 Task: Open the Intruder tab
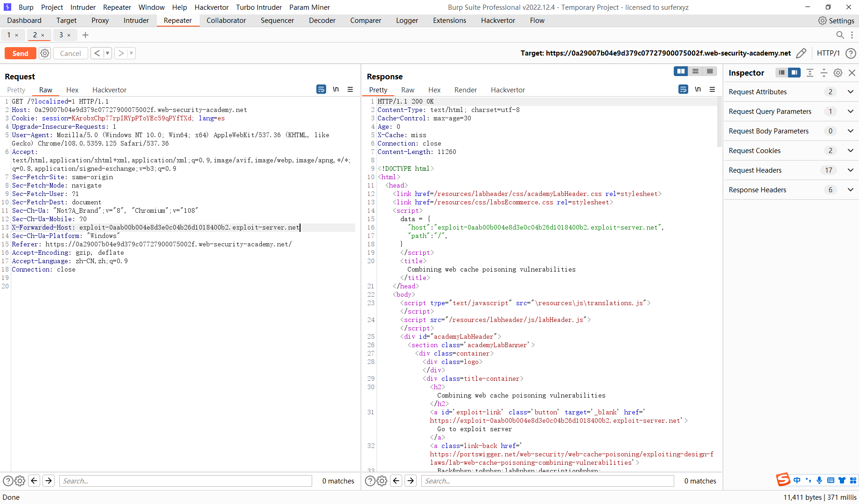point(136,21)
